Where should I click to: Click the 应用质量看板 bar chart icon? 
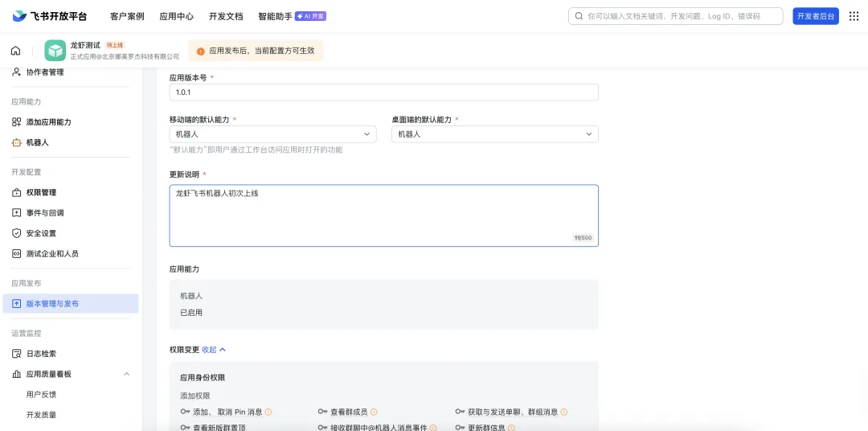point(16,374)
